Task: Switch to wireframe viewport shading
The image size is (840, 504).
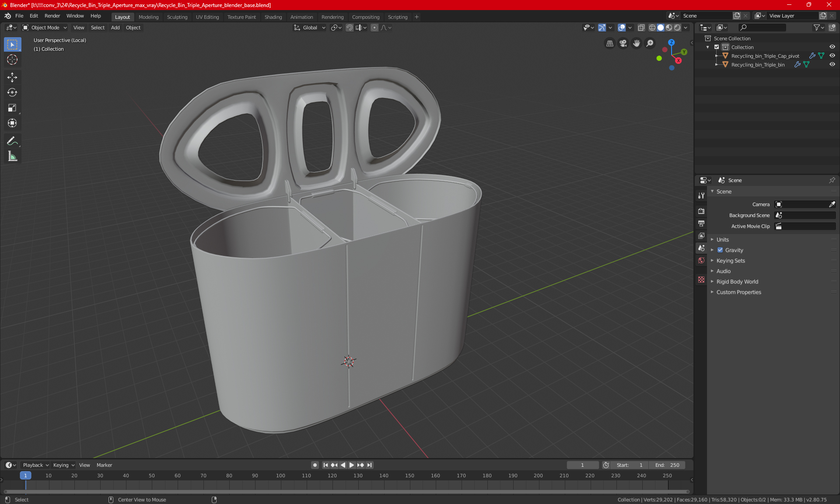Action: coord(652,28)
